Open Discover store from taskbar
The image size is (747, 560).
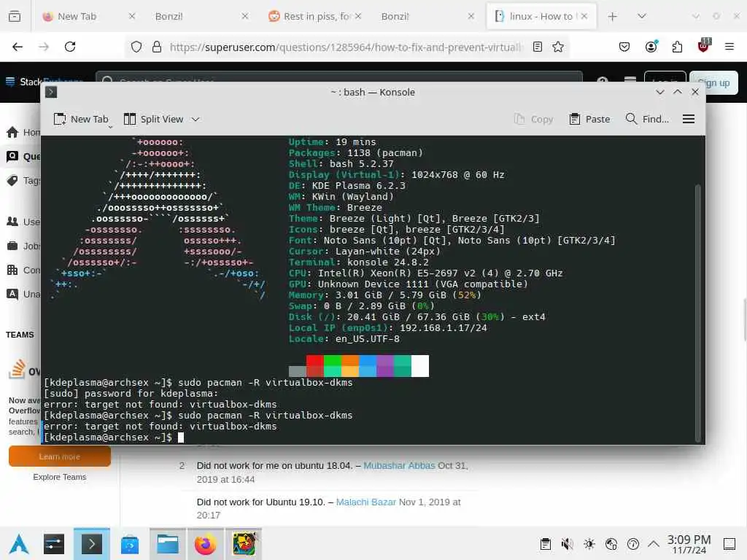click(130, 544)
